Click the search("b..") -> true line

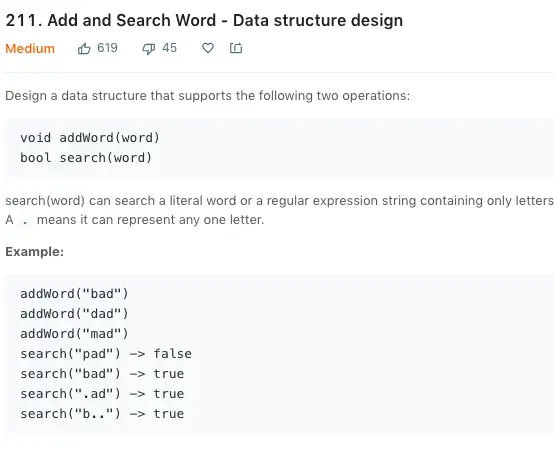coord(102,414)
